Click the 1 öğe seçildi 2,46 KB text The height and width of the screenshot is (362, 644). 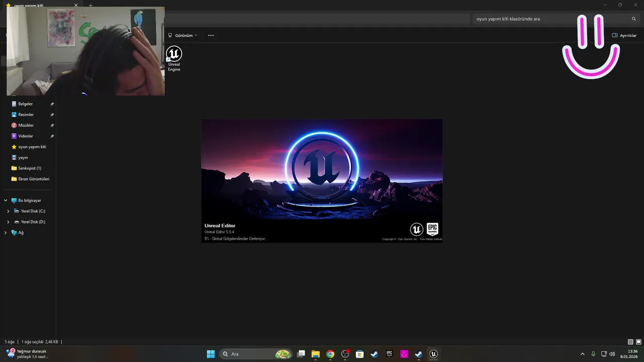[40, 341]
